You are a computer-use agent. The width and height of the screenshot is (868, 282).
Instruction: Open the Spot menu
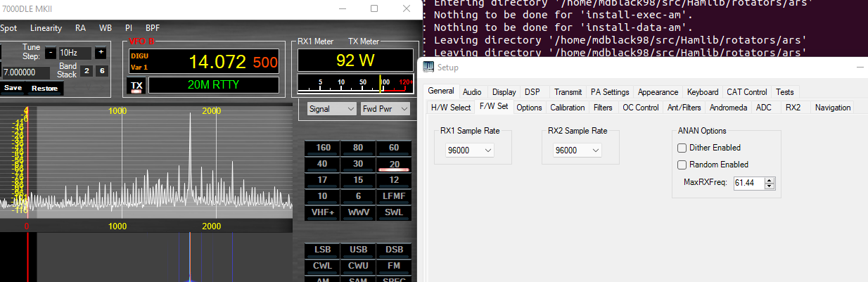(8, 28)
